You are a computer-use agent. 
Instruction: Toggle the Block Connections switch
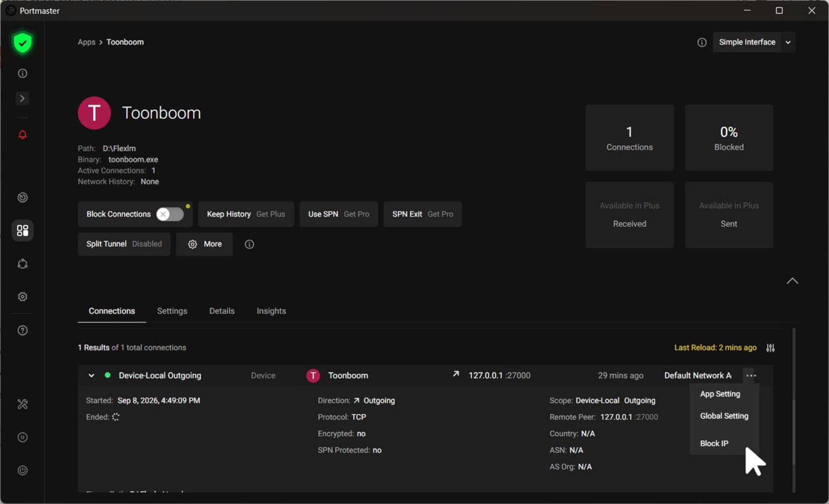coord(170,214)
